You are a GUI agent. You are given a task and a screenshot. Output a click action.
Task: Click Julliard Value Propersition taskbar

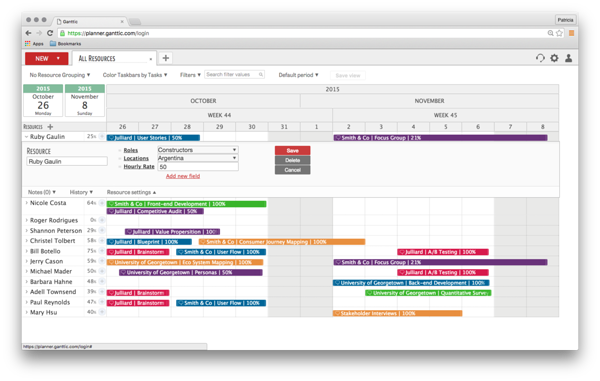tap(172, 231)
